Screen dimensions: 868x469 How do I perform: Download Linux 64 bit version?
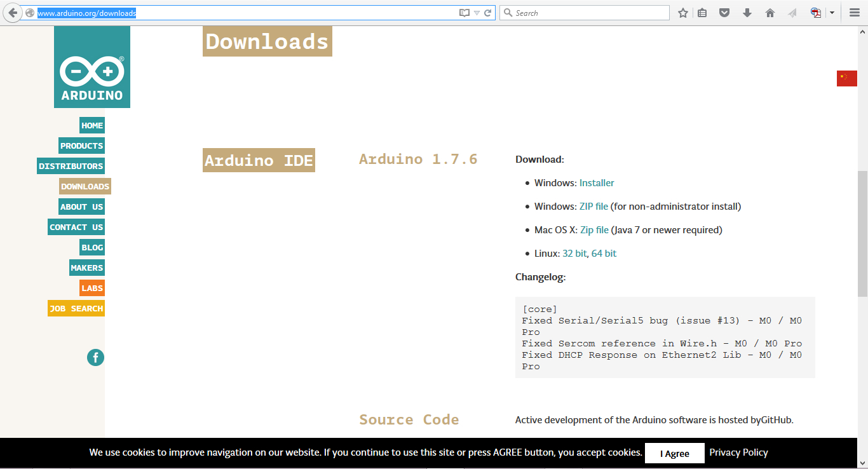click(x=604, y=254)
